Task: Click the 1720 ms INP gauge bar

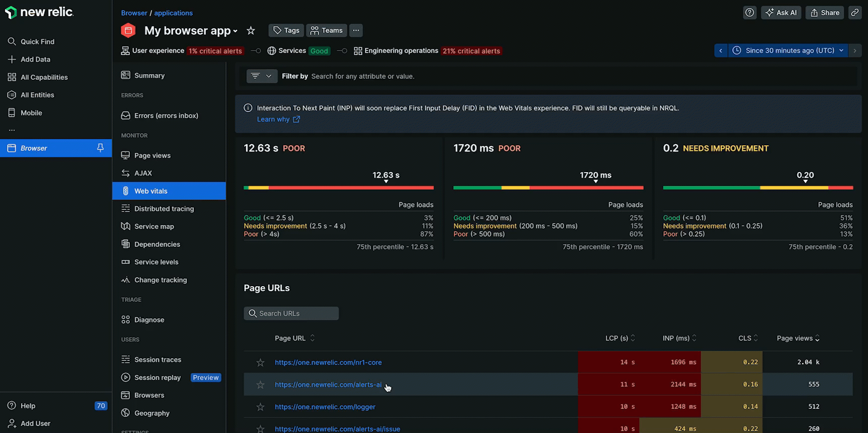Action: [548, 188]
